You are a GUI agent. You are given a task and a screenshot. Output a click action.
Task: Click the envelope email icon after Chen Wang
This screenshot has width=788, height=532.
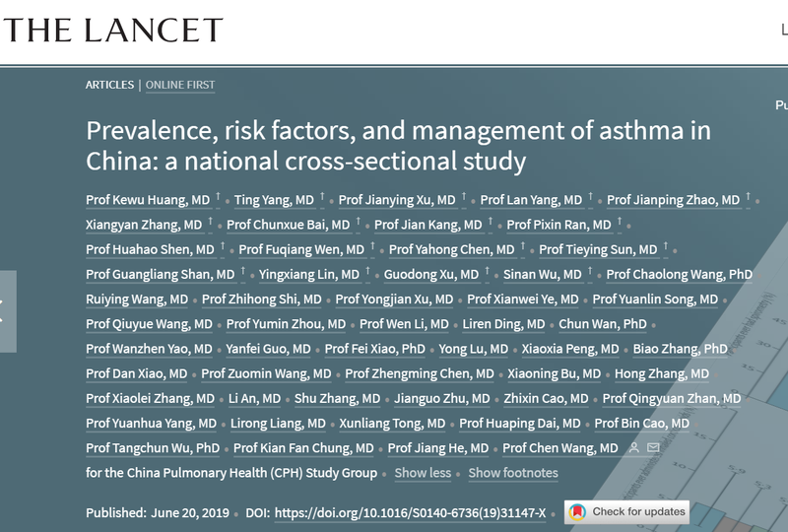pyautogui.click(x=653, y=447)
